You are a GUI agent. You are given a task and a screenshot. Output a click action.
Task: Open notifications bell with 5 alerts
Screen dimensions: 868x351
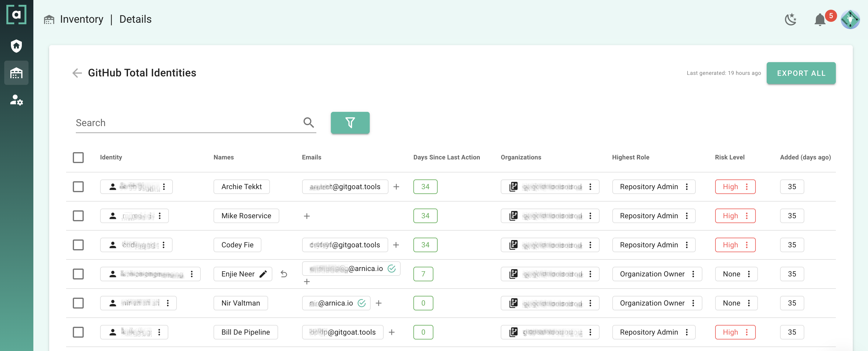819,19
